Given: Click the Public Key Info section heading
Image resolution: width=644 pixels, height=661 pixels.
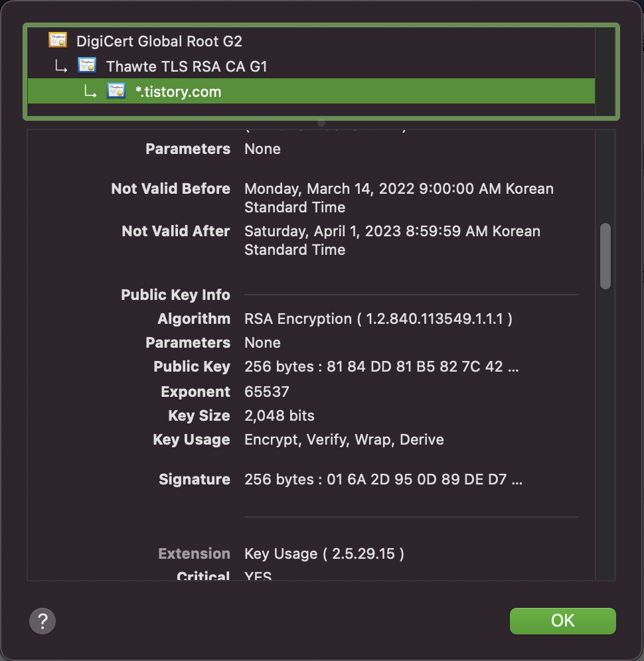Looking at the screenshot, I should pyautogui.click(x=175, y=295).
